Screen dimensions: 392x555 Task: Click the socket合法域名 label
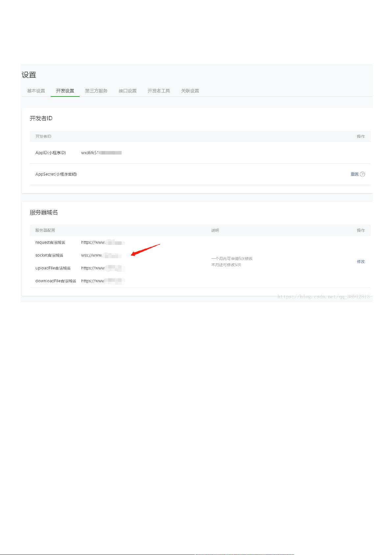[49, 255]
